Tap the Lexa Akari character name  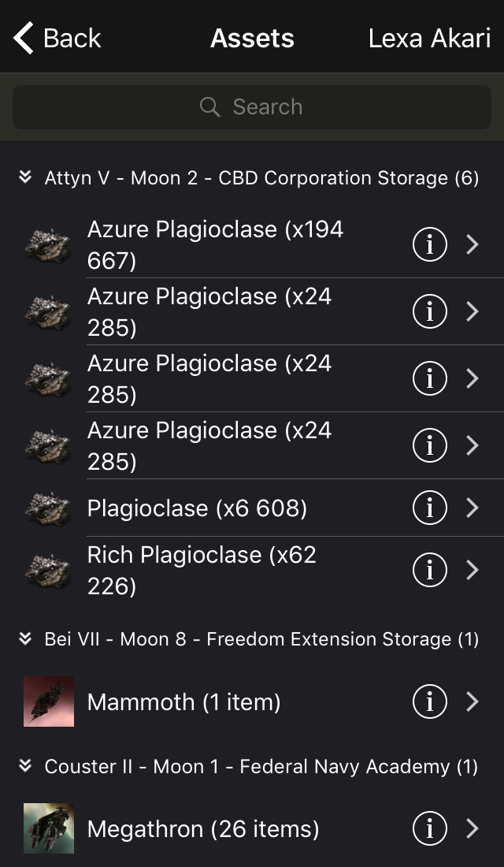tap(429, 38)
